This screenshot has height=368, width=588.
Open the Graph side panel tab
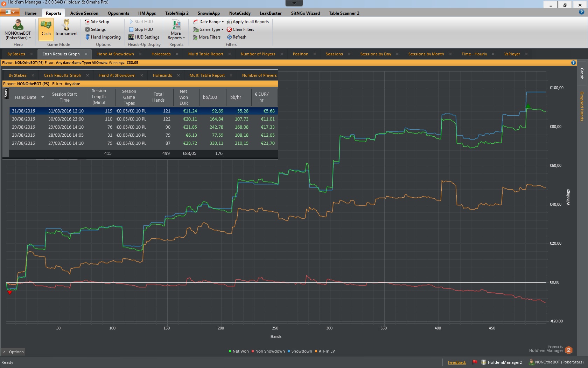(x=582, y=74)
